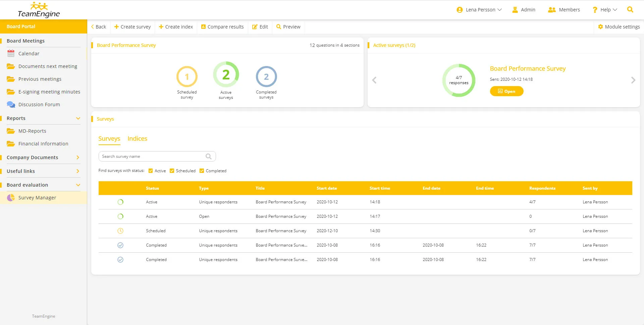Click the Type column header
This screenshot has width=644, height=325.
[x=204, y=188]
